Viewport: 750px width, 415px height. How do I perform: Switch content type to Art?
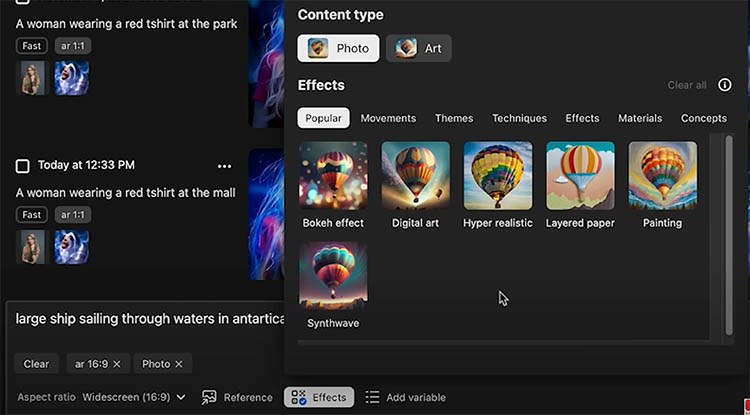[x=419, y=48]
